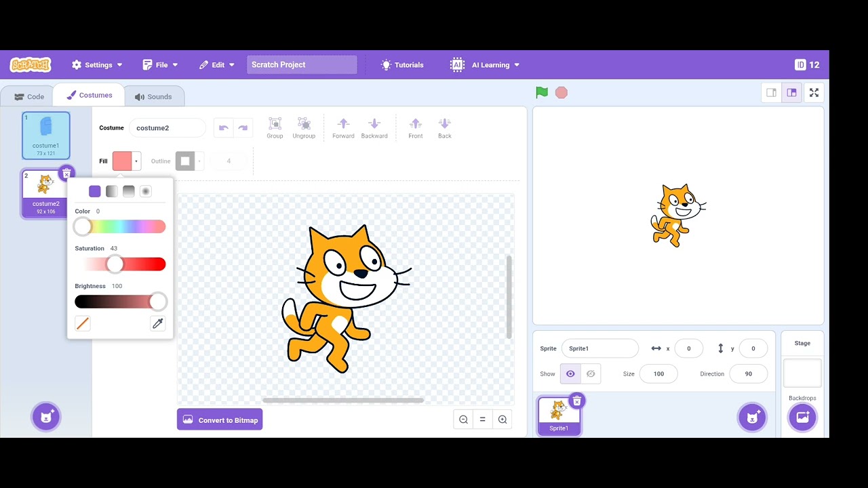Open the AI Learning dropdown

click(485, 65)
